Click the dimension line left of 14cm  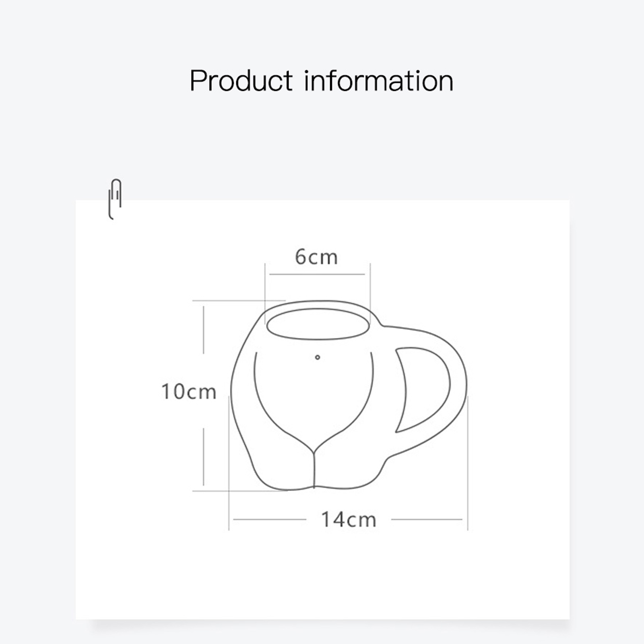(x=270, y=520)
